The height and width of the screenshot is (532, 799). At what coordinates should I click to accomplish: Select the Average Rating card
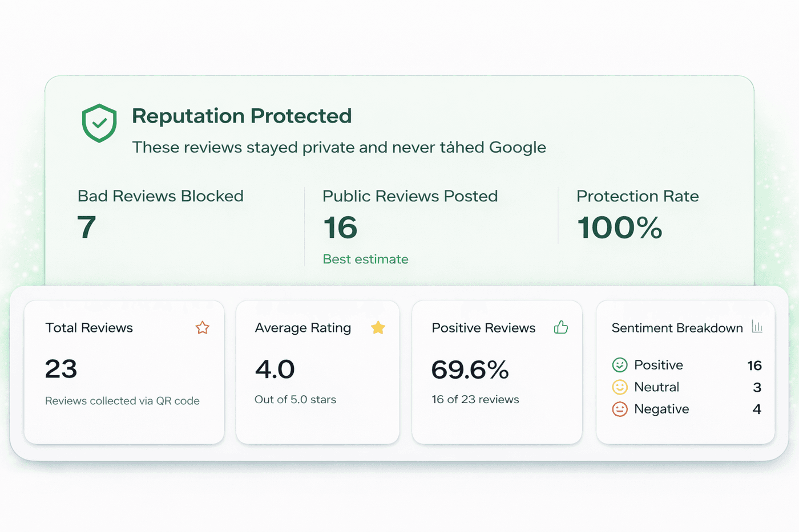[317, 372]
